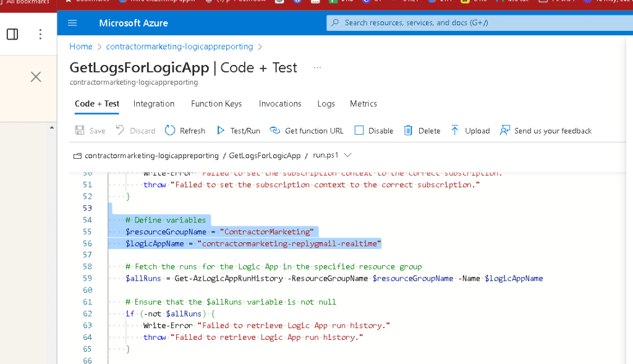Expand the file selector chevron
This screenshot has height=364, width=633.
[x=347, y=155]
